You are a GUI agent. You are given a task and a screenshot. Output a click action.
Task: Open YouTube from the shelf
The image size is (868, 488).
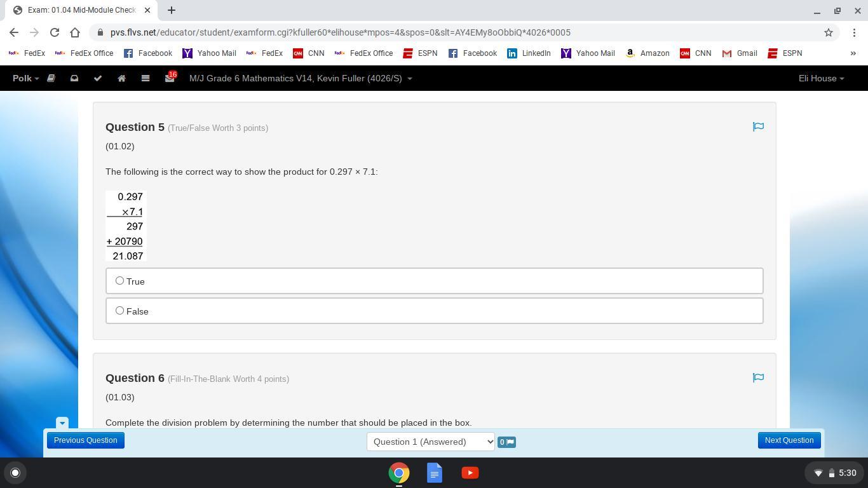tap(470, 473)
